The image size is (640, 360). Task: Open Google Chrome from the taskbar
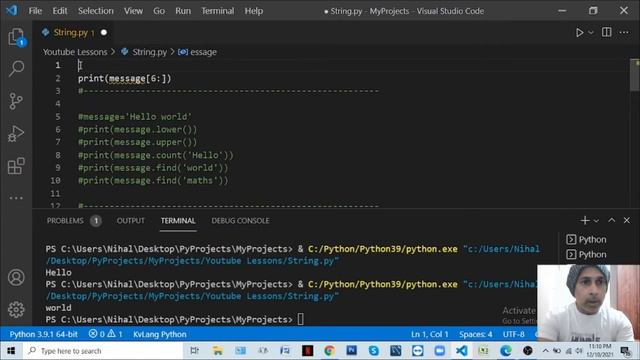pos(329,351)
